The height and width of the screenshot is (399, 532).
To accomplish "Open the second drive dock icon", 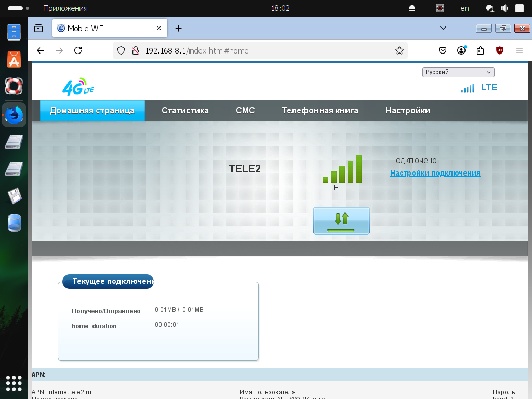I will (x=14, y=169).
